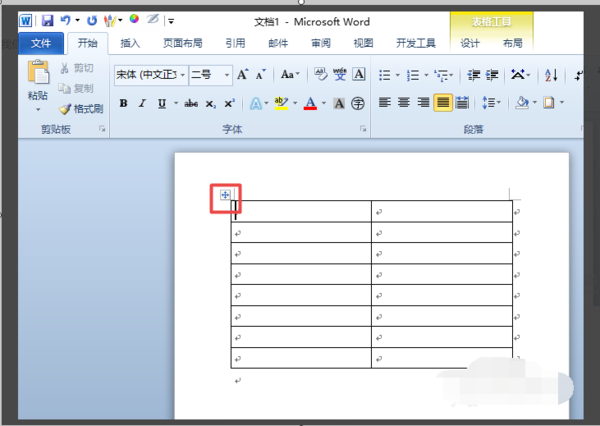Open the font size dropdown 二号

210,75
